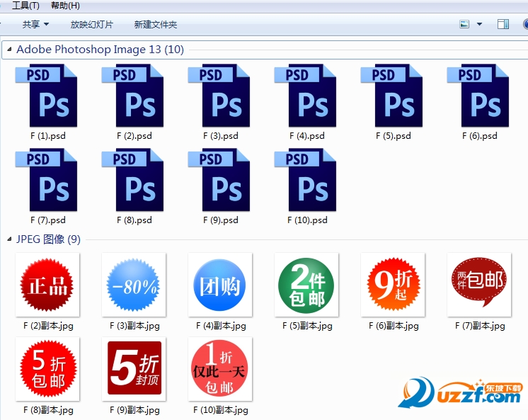Select the 1折仅此一天包邮 circle thumbnail
The width and height of the screenshot is (528, 420).
tap(220, 369)
